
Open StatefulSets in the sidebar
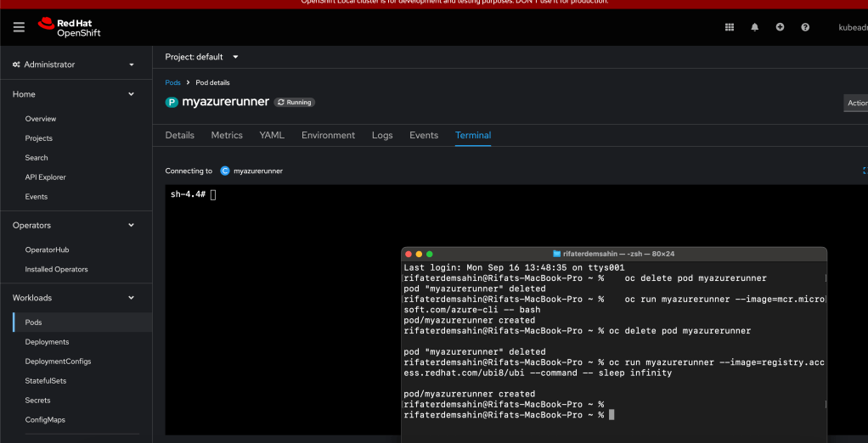(45, 380)
